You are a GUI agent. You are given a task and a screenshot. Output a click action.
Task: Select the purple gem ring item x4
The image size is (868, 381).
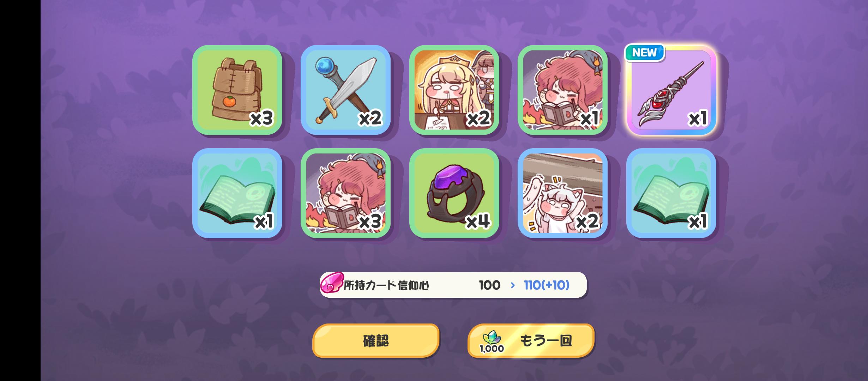(454, 193)
